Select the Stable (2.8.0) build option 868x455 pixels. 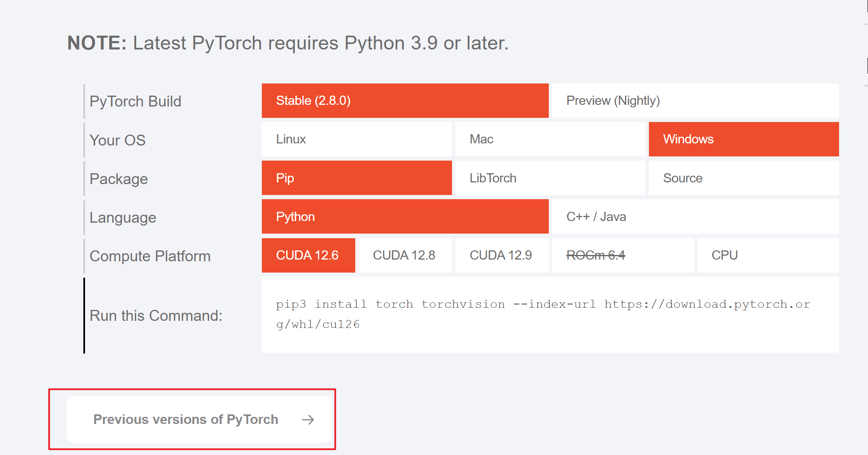click(x=405, y=101)
